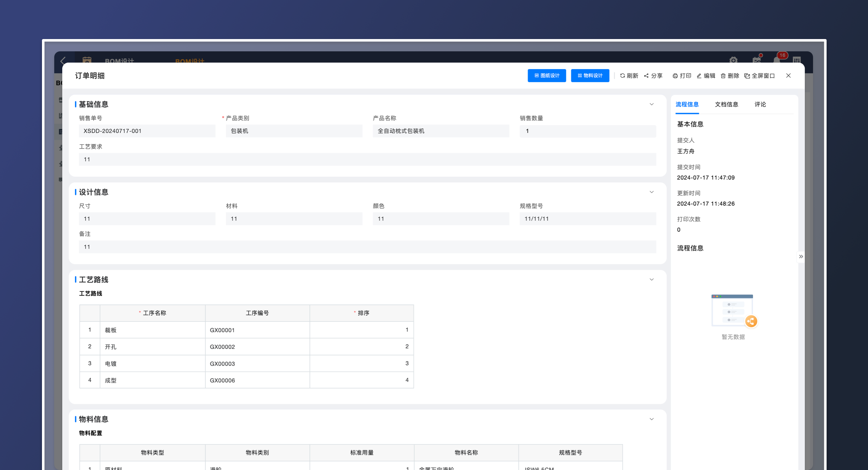Image resolution: width=868 pixels, height=470 pixels.
Task: Click the 物料设计 button
Action: click(590, 76)
